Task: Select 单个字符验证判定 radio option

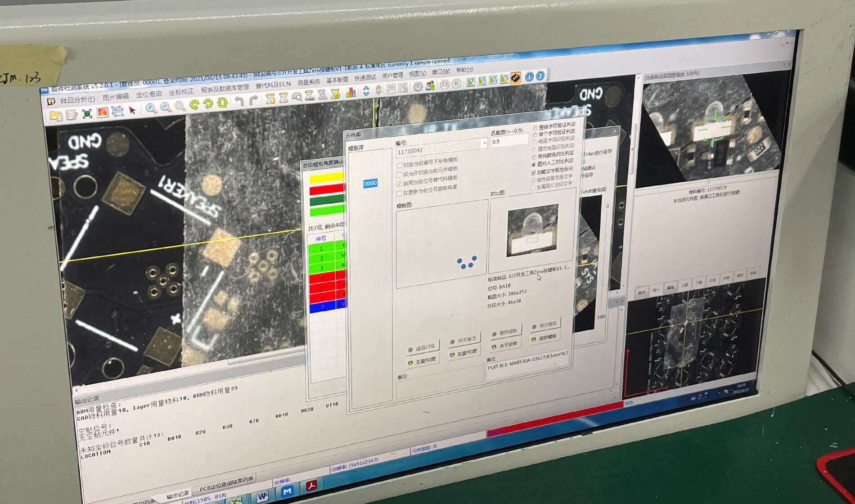Action: [x=535, y=135]
